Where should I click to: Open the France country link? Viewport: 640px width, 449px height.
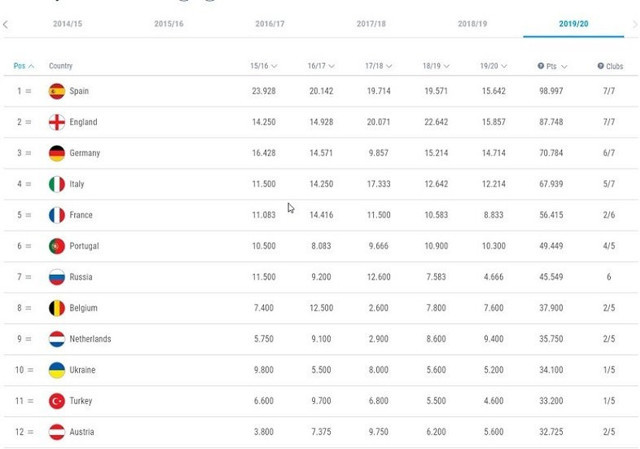click(x=82, y=215)
